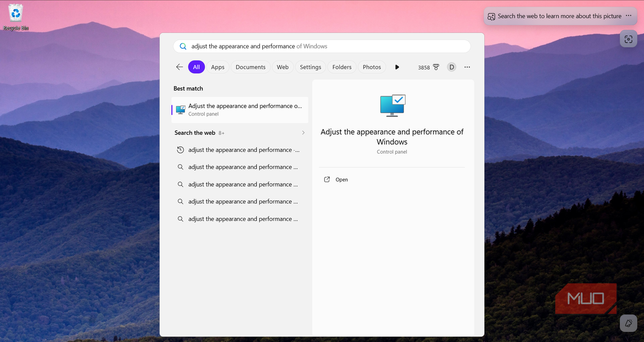The width and height of the screenshot is (644, 342).
Task: Click the search text input field
Action: (x=322, y=46)
